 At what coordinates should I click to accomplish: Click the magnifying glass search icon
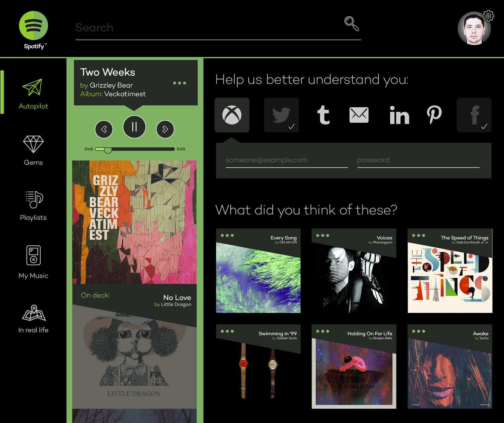(x=351, y=23)
